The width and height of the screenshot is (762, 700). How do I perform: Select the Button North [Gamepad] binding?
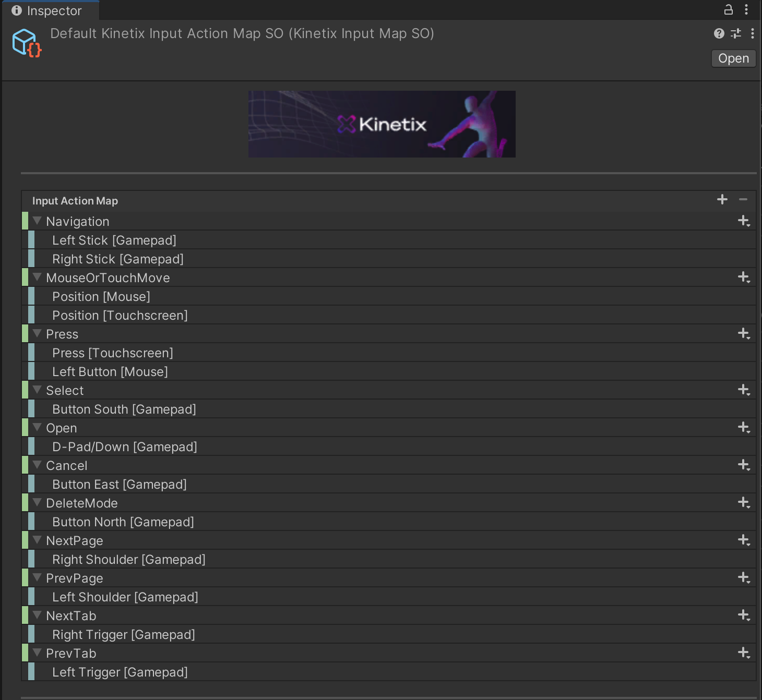(391, 522)
